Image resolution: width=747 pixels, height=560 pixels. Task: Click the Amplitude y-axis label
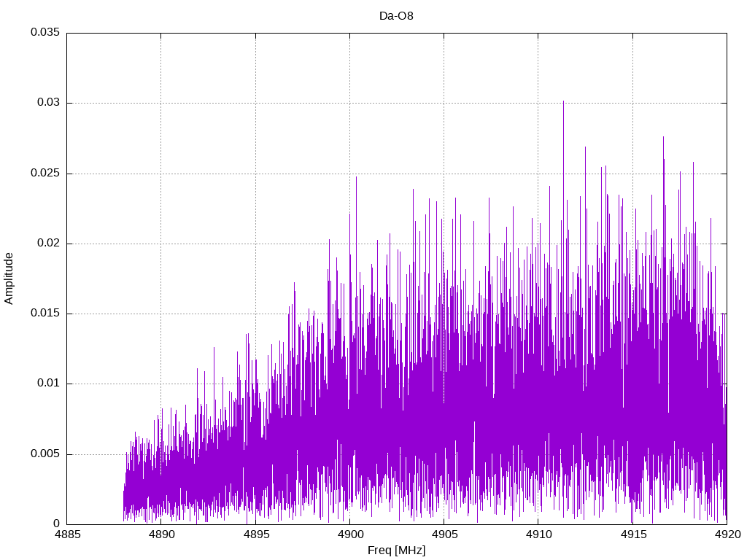pos(9,279)
